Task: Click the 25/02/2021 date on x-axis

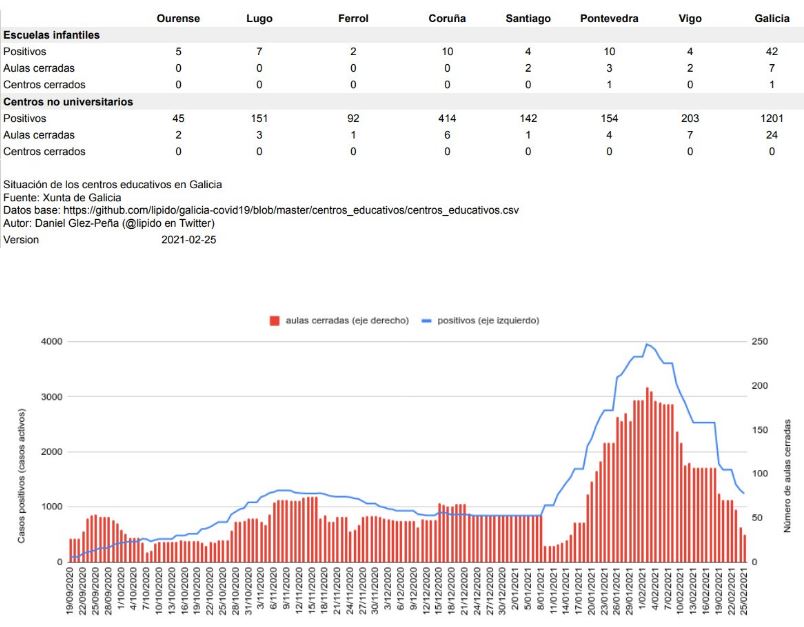Action: click(744, 596)
